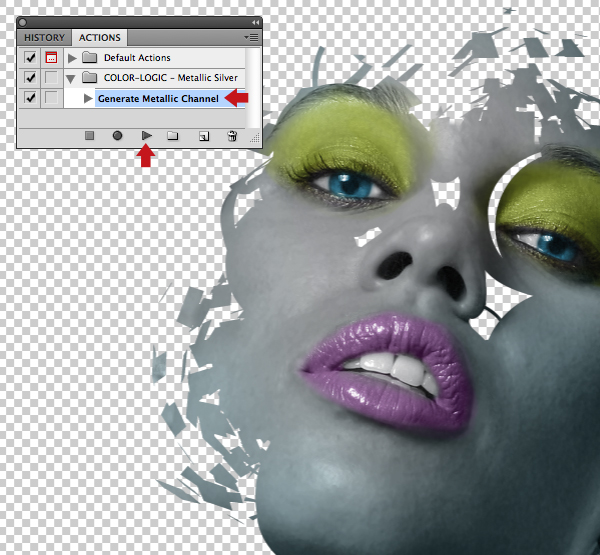Create new action set folder icon
This screenshot has width=600, height=555.
[173, 135]
